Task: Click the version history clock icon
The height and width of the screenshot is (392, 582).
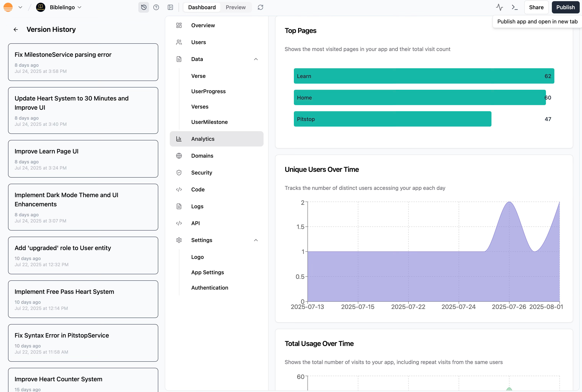Action: tap(143, 7)
